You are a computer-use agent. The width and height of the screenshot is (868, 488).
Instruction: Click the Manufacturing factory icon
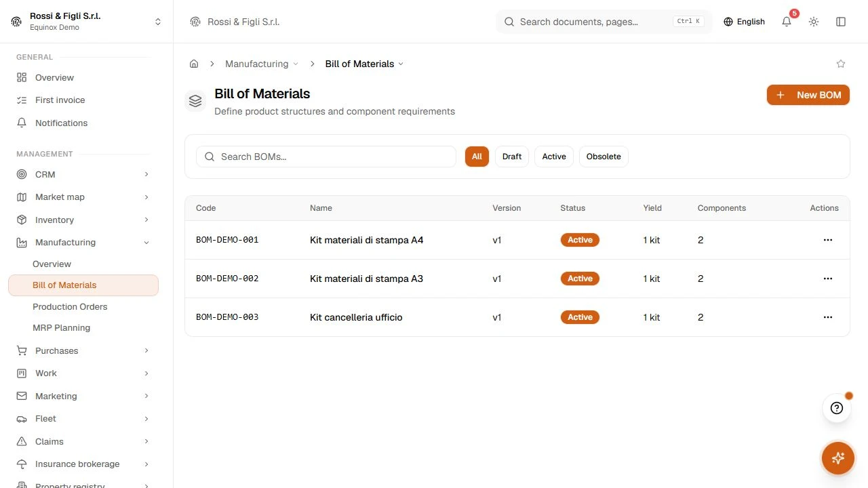pos(22,243)
